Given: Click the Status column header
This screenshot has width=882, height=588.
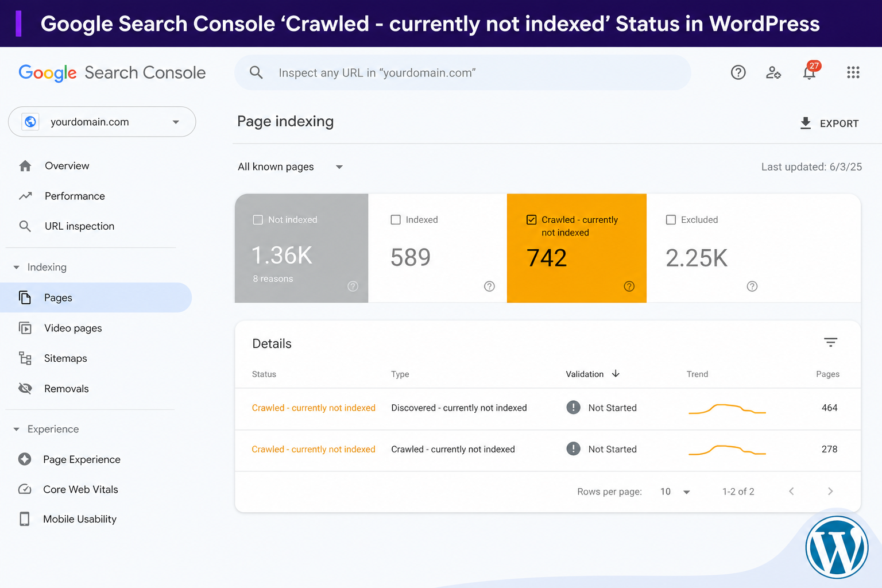Looking at the screenshot, I should pyautogui.click(x=264, y=374).
